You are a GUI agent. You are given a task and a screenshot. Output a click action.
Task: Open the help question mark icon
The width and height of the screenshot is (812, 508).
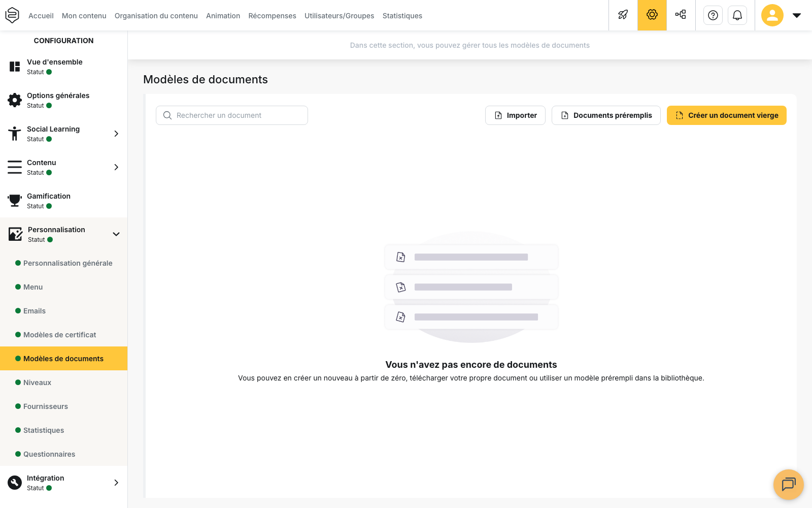[713, 15]
